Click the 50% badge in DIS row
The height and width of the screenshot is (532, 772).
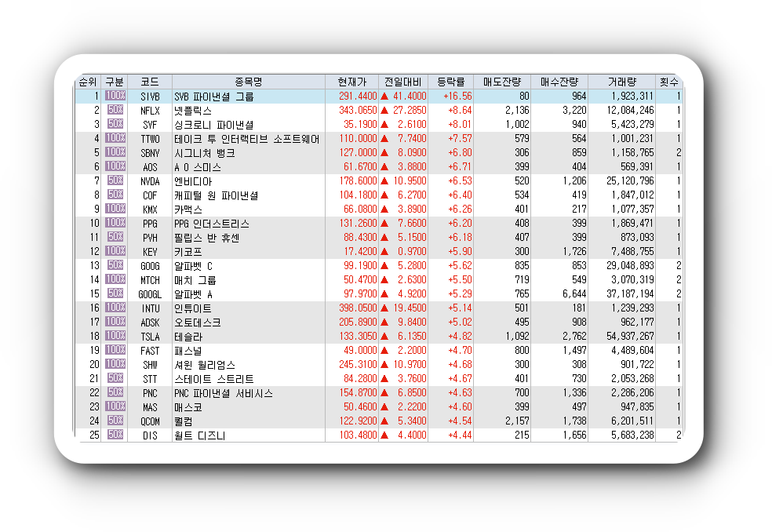(x=115, y=435)
